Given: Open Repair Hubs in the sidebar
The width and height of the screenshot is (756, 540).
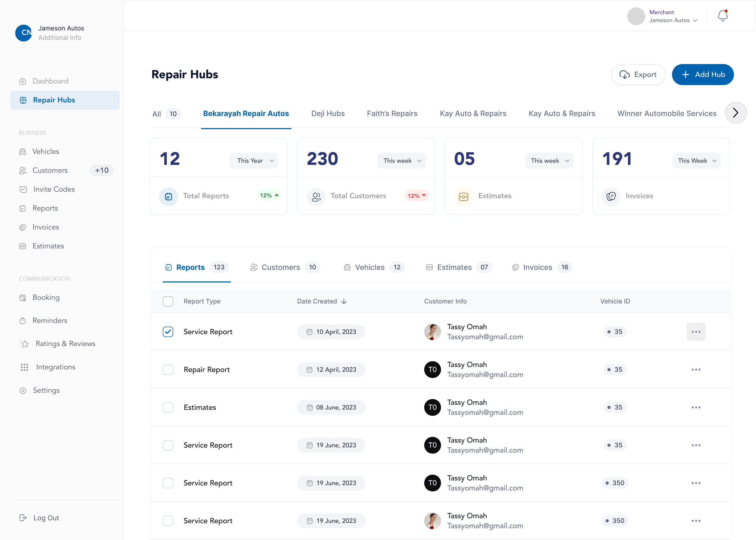Looking at the screenshot, I should pos(65,101).
